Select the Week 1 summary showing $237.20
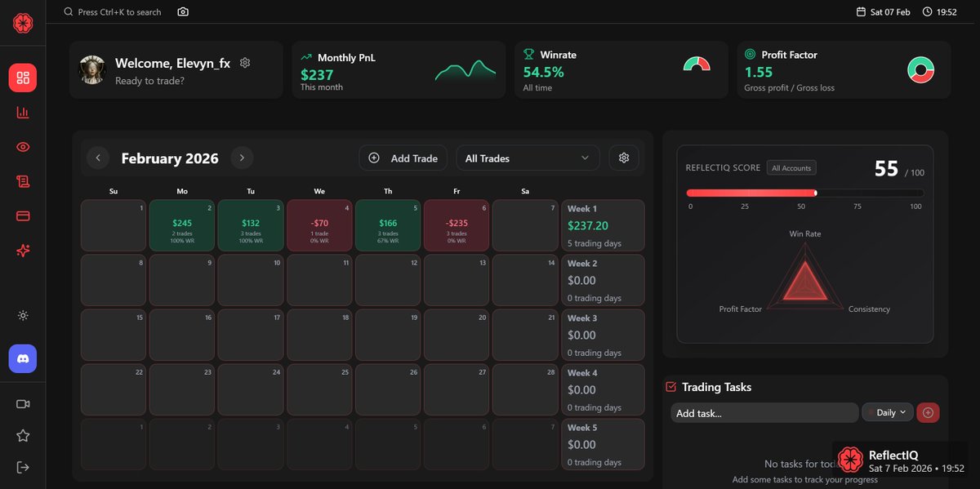This screenshot has height=489, width=980. click(x=603, y=225)
